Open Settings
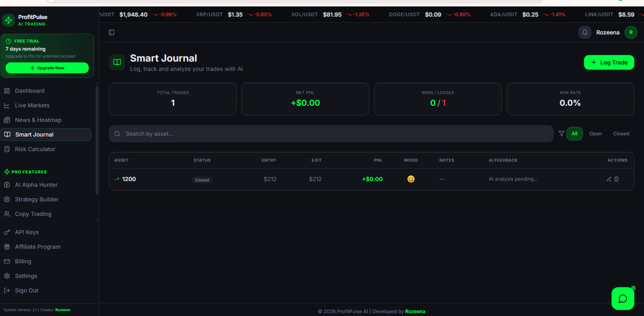 pyautogui.click(x=46, y=276)
